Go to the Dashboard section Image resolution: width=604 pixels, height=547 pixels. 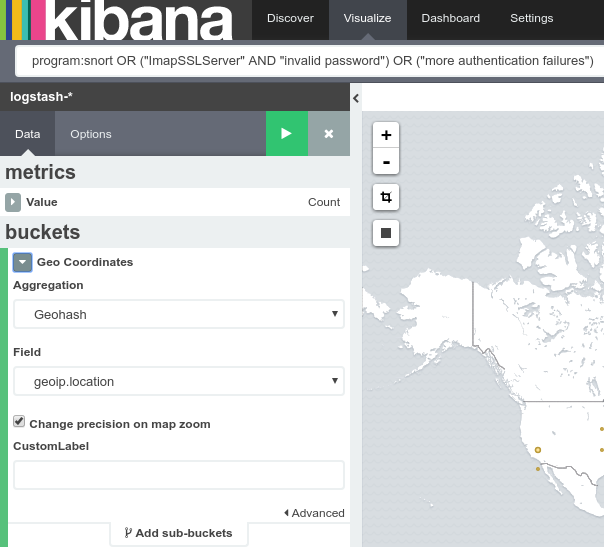pos(451,18)
